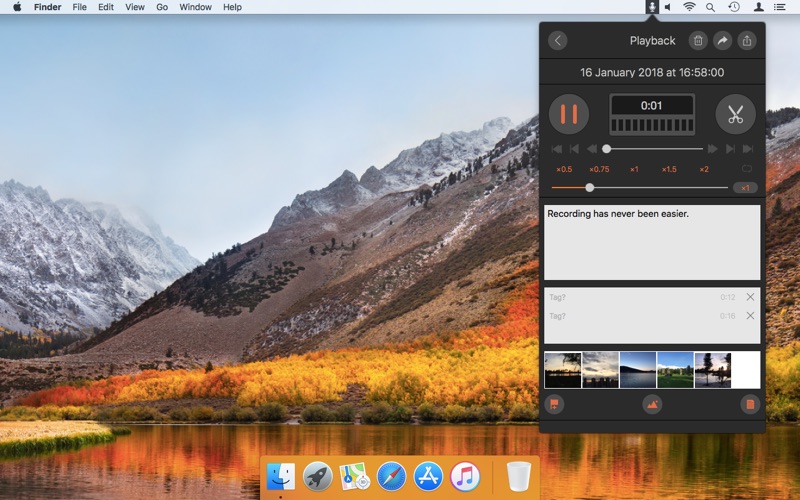The height and width of the screenshot is (500, 800).
Task: Pause the recording playback
Action: coord(569,114)
